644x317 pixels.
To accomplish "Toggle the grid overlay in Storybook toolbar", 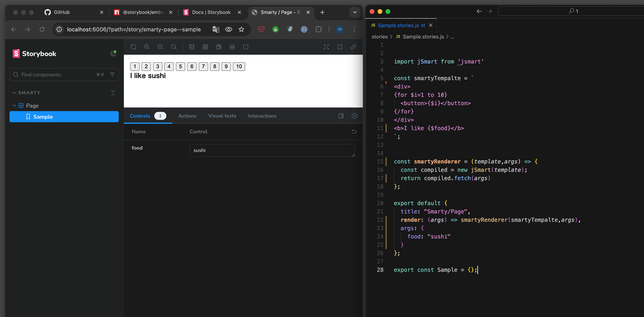I will point(205,47).
